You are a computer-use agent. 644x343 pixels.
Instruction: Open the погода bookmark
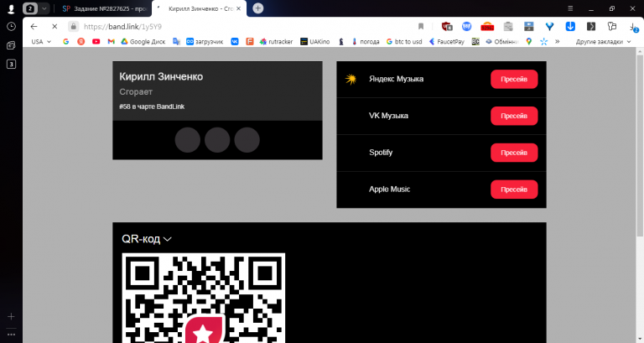(365, 41)
